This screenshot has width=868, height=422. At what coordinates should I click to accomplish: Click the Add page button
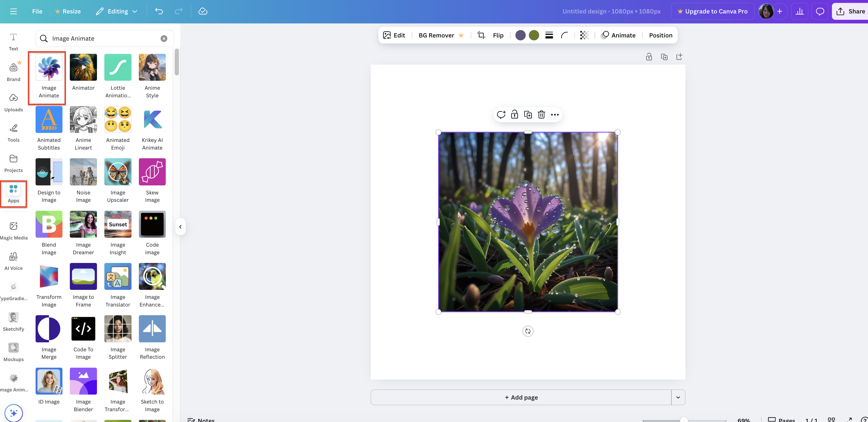click(521, 397)
